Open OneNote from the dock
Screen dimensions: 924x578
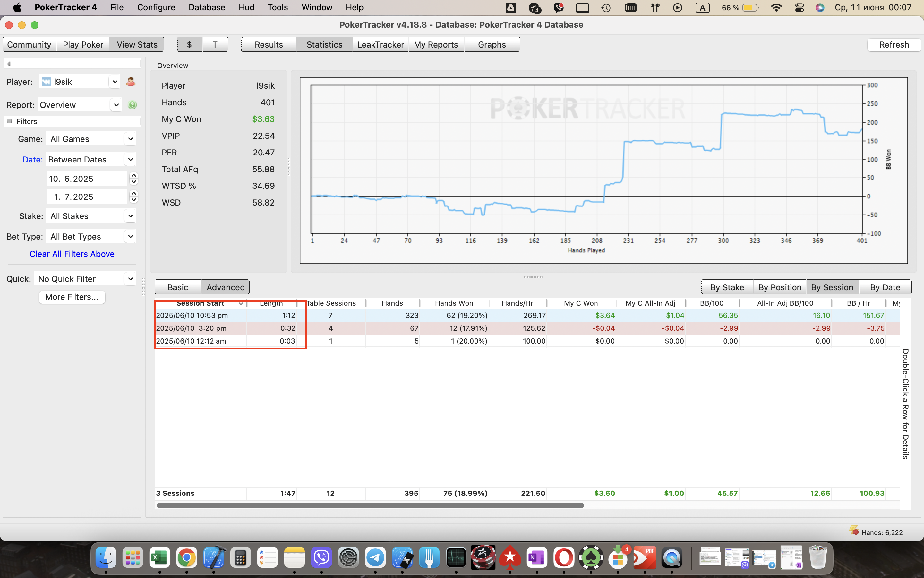tap(537, 558)
